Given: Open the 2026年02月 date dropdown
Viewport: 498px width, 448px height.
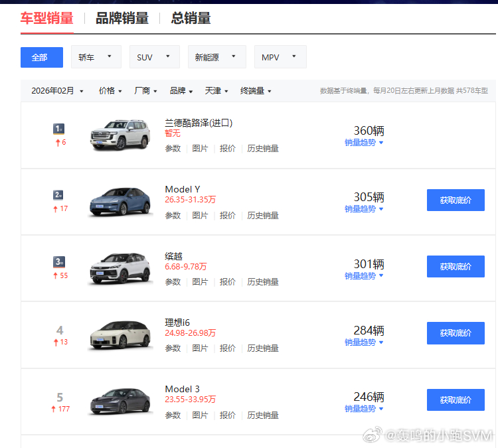Looking at the screenshot, I should 58,91.
